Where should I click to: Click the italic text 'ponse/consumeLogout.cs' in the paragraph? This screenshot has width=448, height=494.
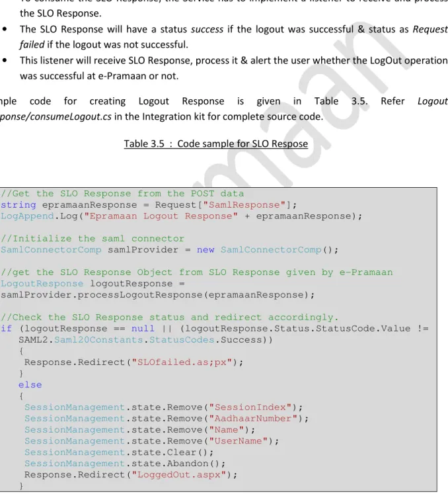[x=56, y=117]
